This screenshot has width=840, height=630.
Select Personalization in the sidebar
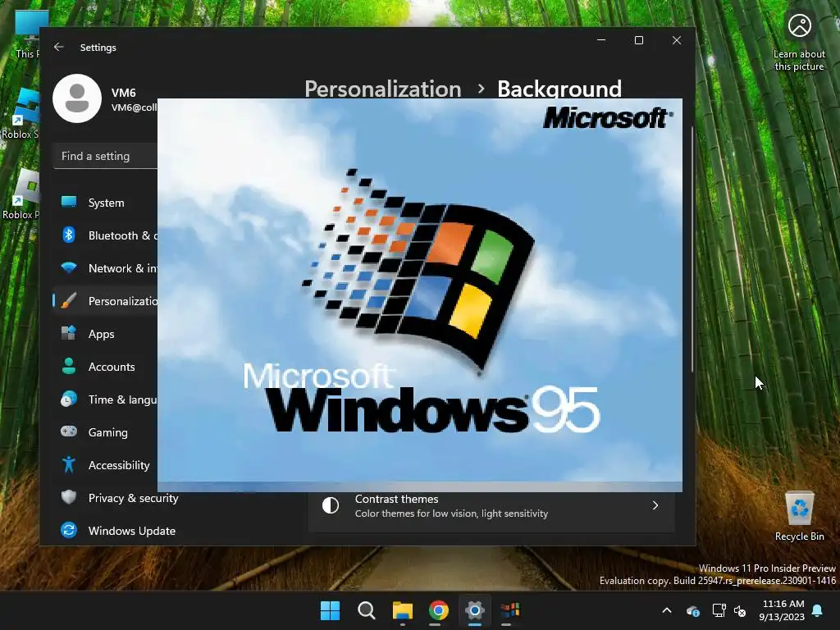(106, 301)
